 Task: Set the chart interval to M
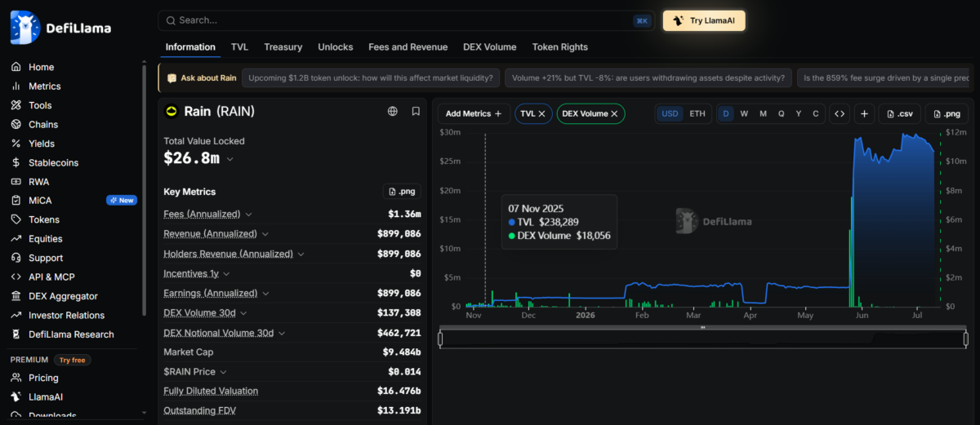coord(763,113)
